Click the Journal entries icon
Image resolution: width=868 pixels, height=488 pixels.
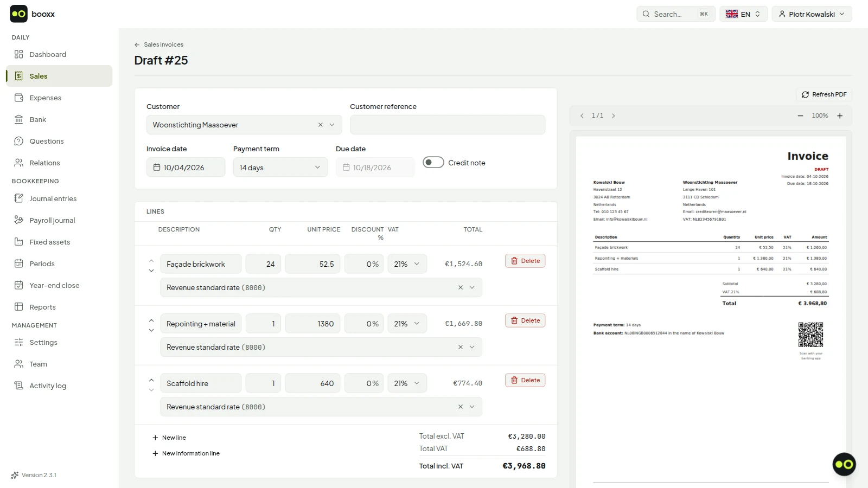19,198
